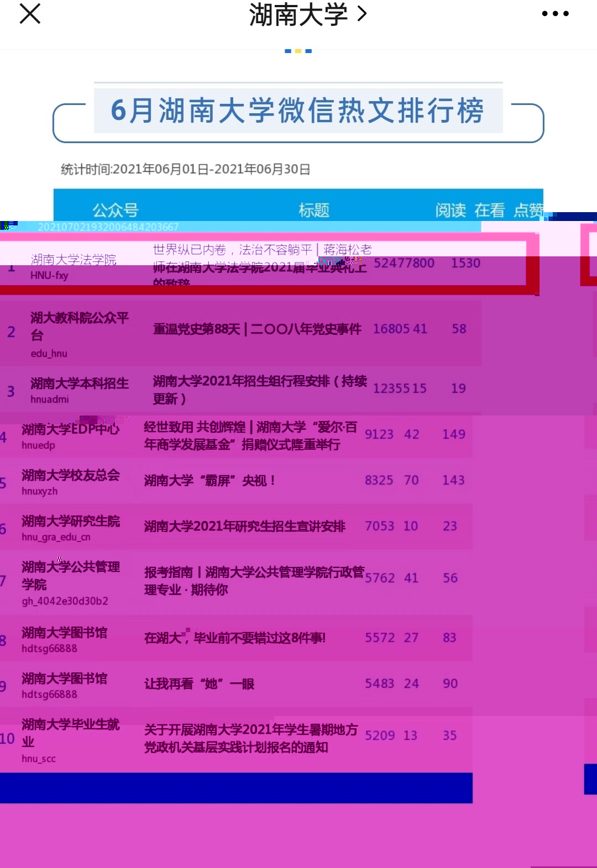Tap the 6月湖南大学微信热文排行榜 heading banner
Screen dimensions: 597x868
coord(298,111)
